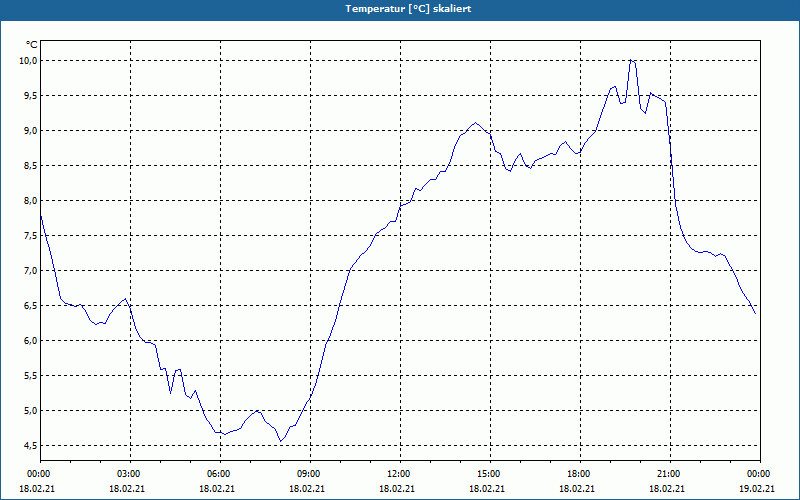The width and height of the screenshot is (800, 500).
Task: Click the 03:00 time label
Action: click(131, 474)
